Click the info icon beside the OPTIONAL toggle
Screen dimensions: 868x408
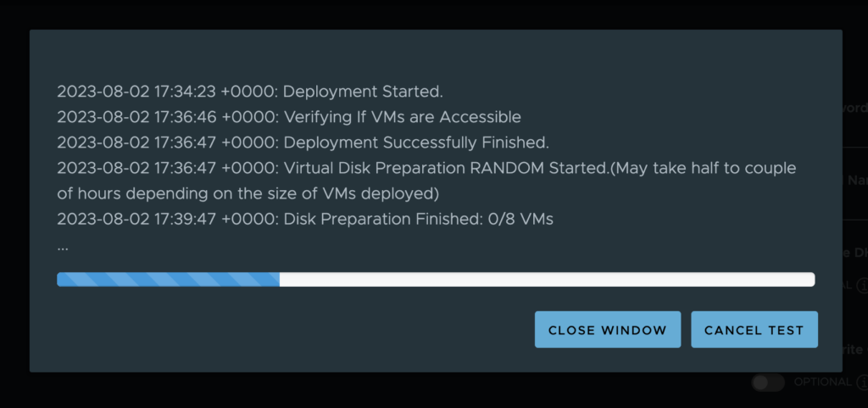[862, 382]
